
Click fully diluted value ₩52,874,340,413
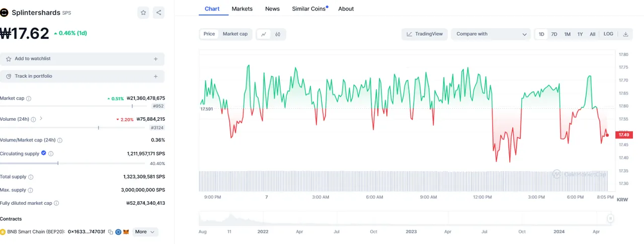(145, 203)
